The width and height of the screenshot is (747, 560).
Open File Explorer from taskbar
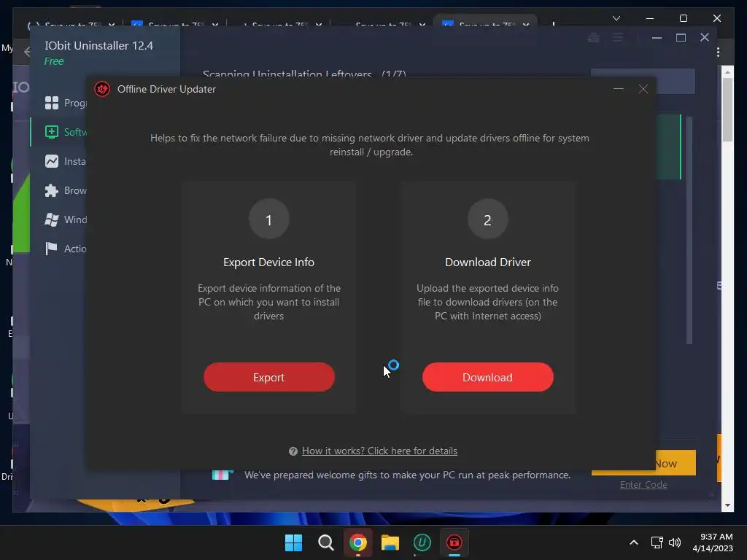390,542
